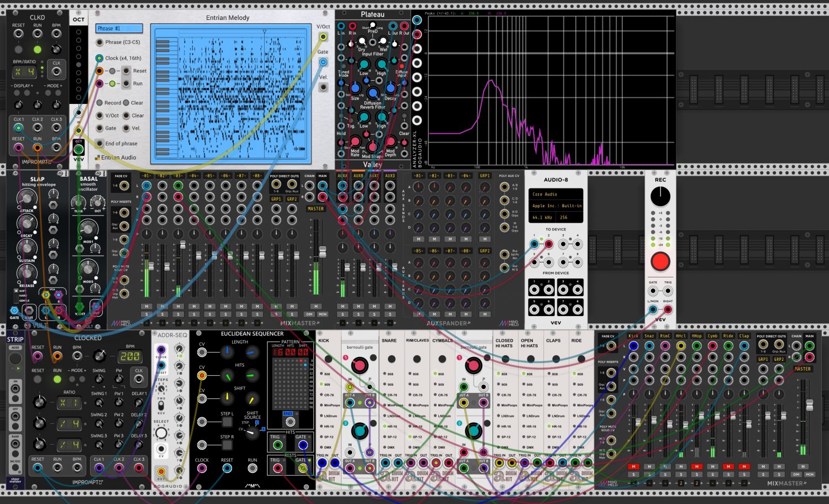Viewport: 829px width, 504px height.
Task: Open Audio-8 sample rate 44.1 kHz menu
Action: [542, 217]
